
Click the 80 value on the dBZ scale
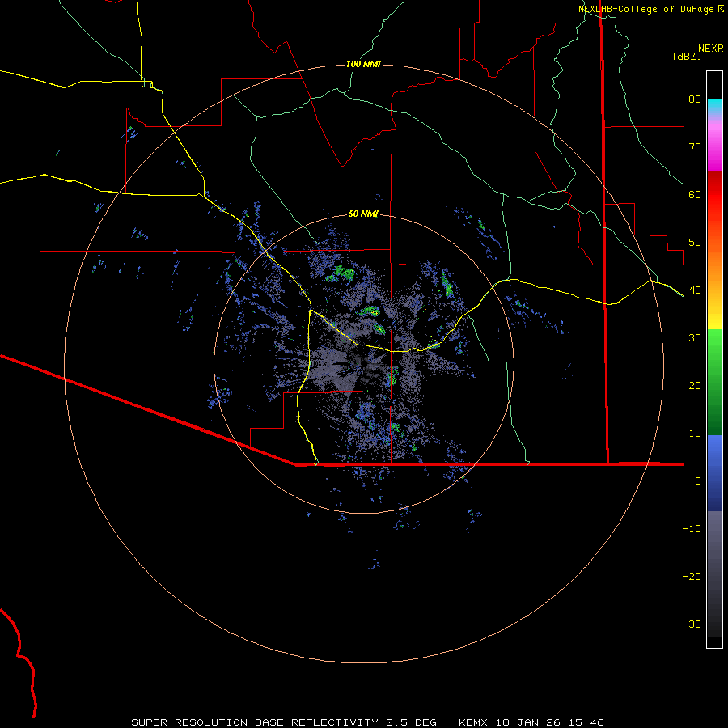click(x=695, y=99)
